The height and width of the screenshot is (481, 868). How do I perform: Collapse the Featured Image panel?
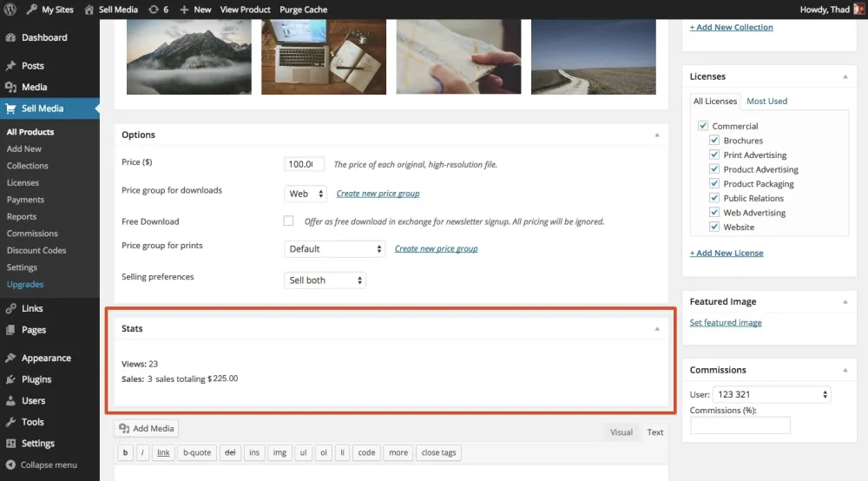tap(845, 302)
